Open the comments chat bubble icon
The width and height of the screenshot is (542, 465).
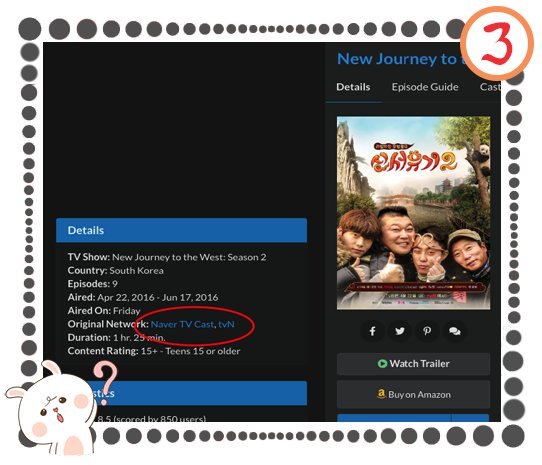coord(454,331)
